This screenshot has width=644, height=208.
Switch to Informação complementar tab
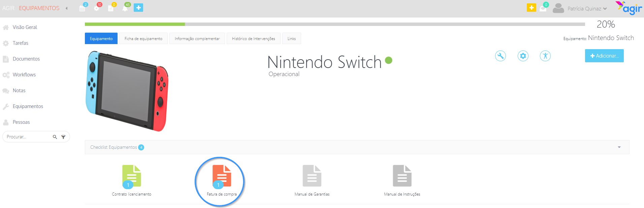pyautogui.click(x=197, y=39)
